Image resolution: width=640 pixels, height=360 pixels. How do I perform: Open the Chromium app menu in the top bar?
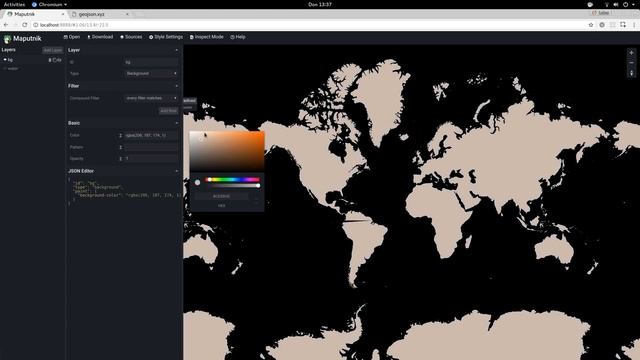pos(49,4)
